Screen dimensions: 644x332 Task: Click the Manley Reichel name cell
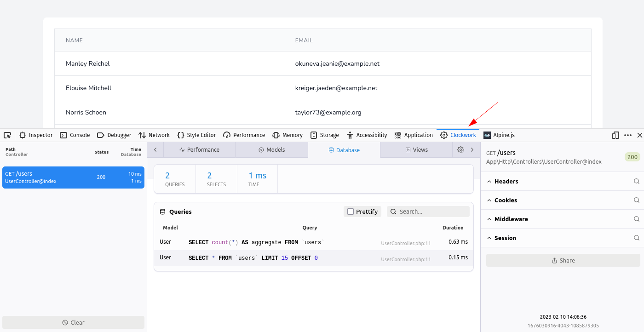pos(88,63)
